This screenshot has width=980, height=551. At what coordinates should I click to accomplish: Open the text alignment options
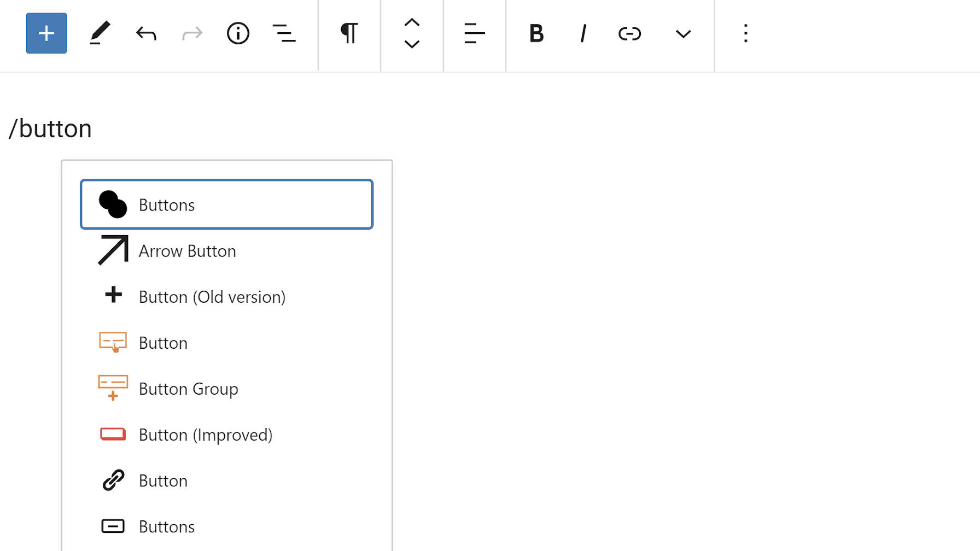coord(474,33)
